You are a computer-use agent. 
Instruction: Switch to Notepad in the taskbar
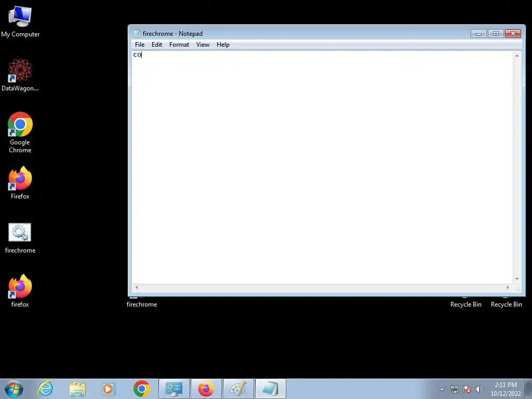point(270,389)
